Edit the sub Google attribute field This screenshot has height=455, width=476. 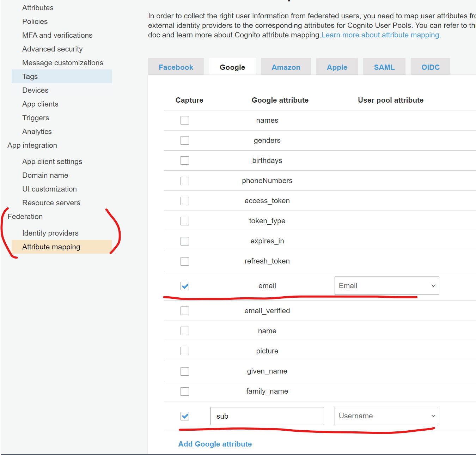click(x=267, y=416)
